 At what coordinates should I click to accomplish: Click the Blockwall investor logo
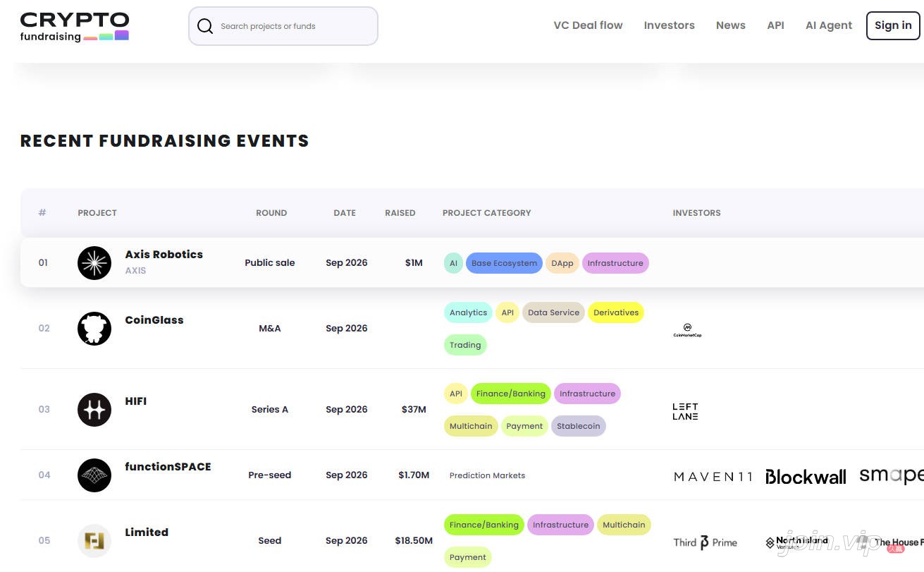(x=806, y=477)
